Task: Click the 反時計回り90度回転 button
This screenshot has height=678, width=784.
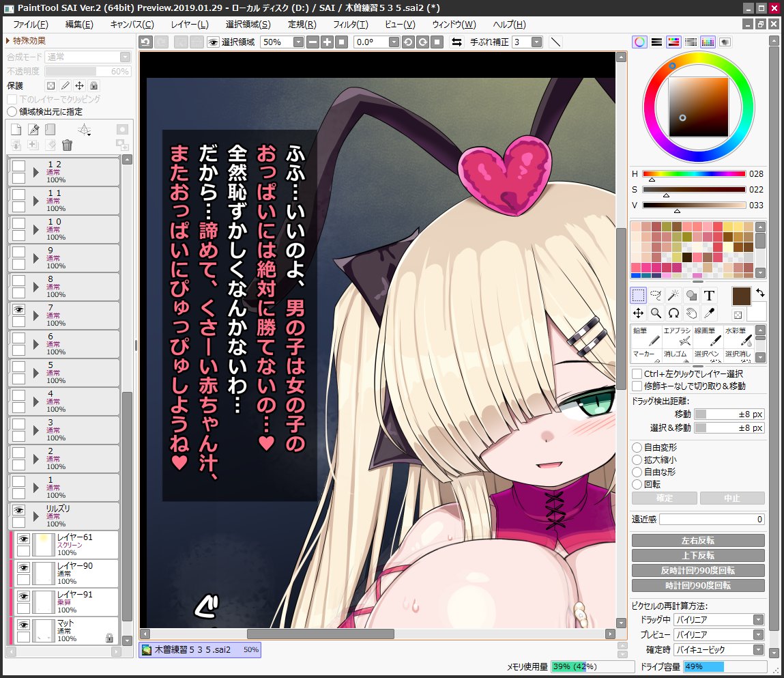Action: point(698,570)
